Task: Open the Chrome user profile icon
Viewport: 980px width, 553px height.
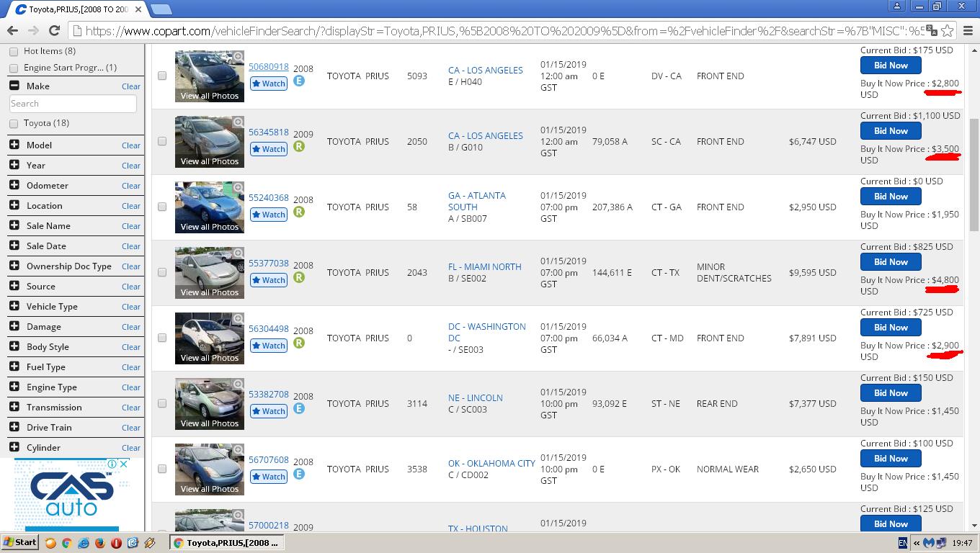Action: tap(897, 6)
